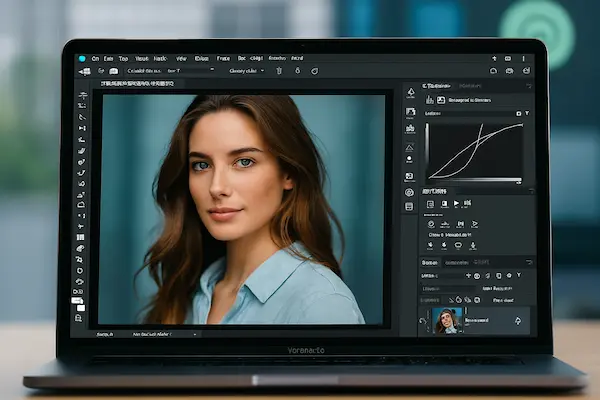This screenshot has height=400, width=600.
Task: Open the layers panel options menu
Action: point(529,262)
